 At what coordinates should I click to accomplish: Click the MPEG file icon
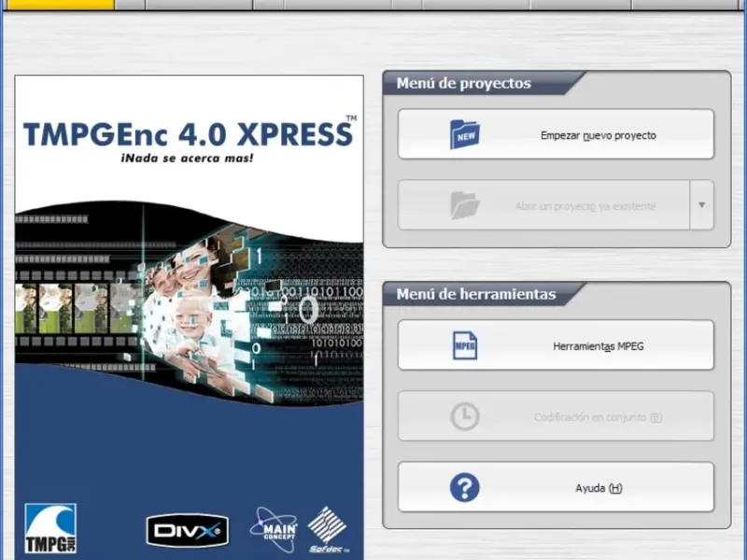point(464,345)
